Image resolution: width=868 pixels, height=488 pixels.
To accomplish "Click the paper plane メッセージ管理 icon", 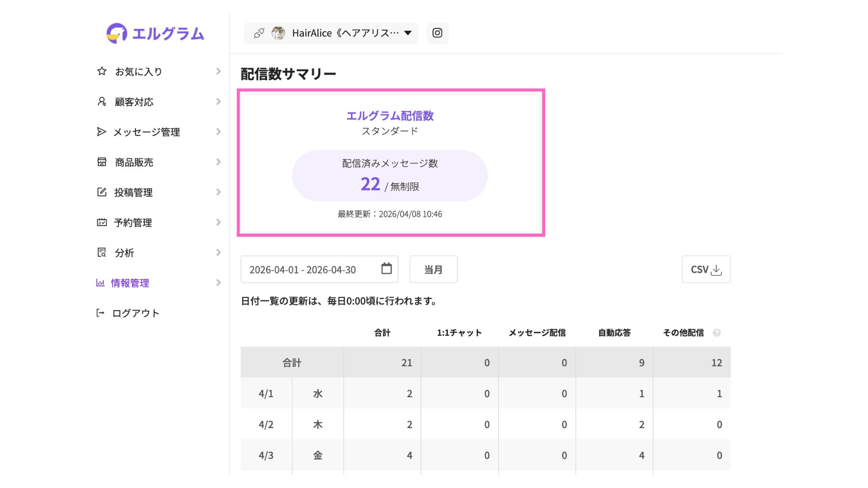I will tap(101, 132).
